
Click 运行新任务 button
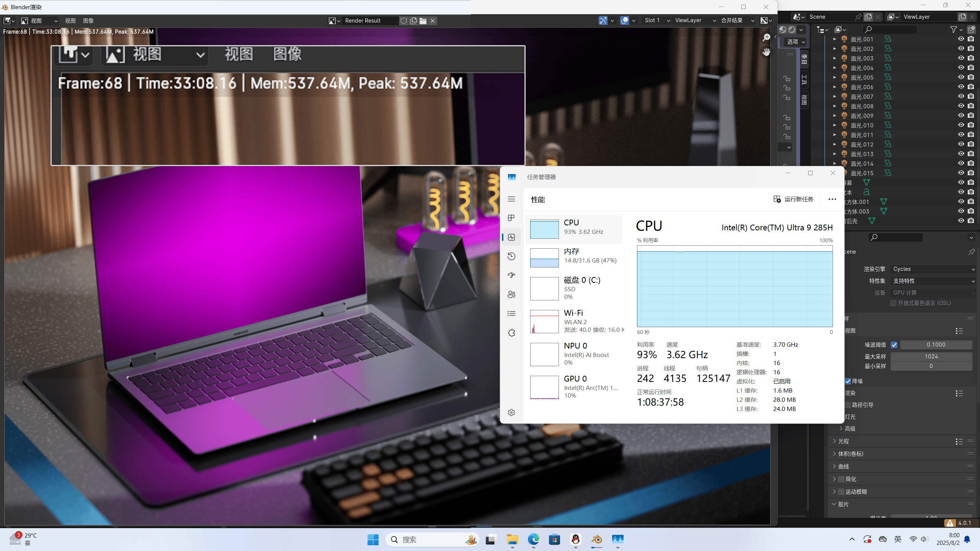[x=794, y=199]
